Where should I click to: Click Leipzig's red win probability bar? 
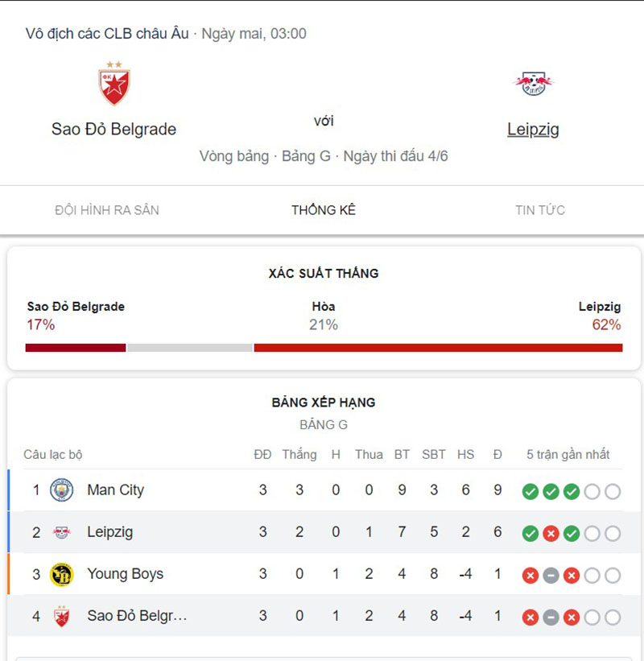tap(438, 348)
